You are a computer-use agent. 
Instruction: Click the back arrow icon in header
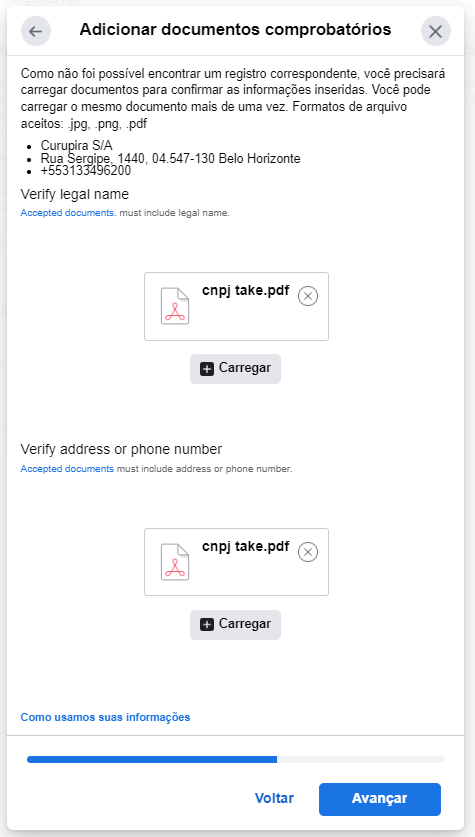[36, 31]
